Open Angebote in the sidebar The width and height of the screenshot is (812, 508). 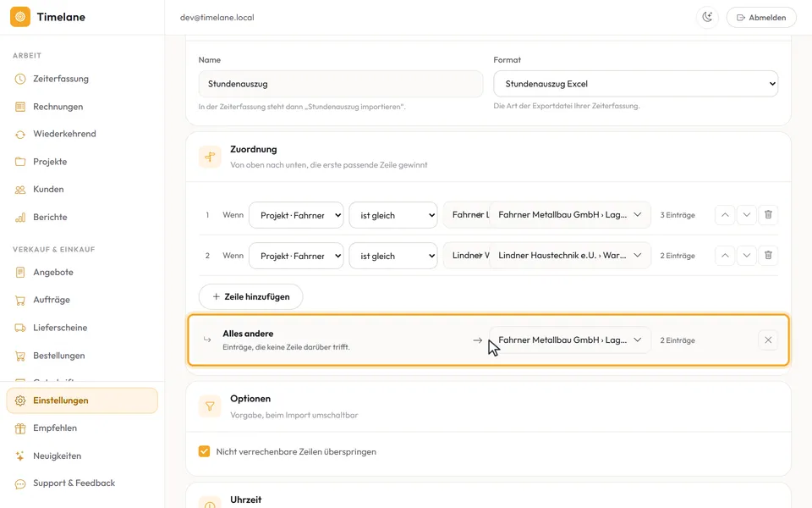click(x=82, y=272)
